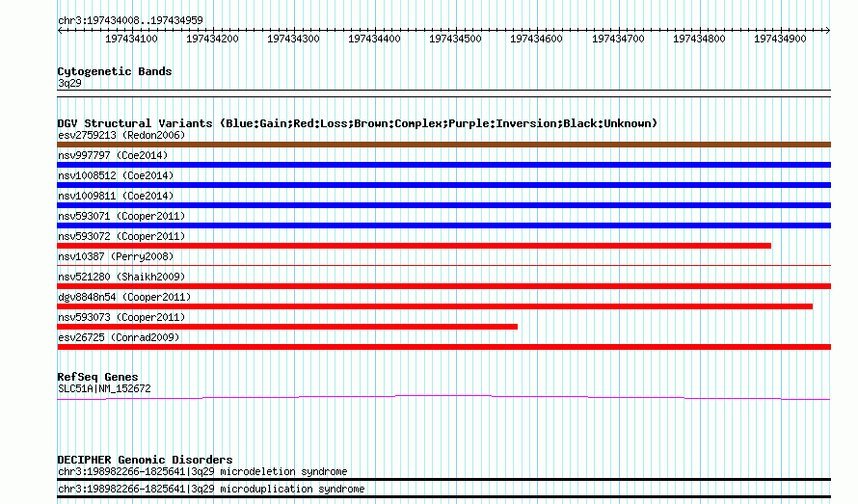
Task: Select the blue nsv997797 Coe2014 gain bar
Action: (x=443, y=165)
